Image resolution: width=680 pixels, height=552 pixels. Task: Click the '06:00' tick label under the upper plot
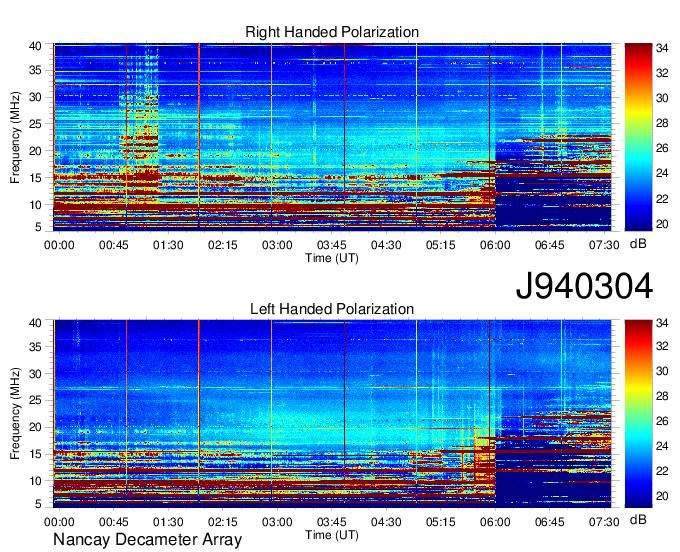coord(495,245)
